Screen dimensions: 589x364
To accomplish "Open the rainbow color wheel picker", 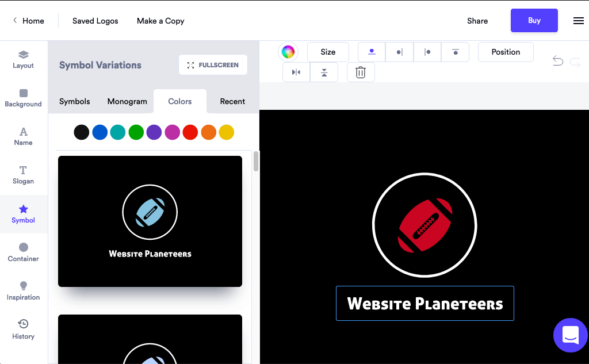I will click(288, 52).
